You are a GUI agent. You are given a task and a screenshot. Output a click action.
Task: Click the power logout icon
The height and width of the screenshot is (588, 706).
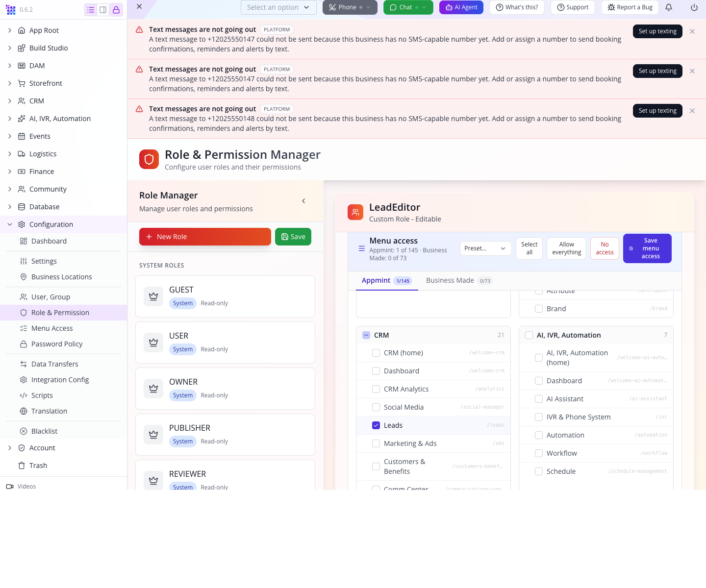coord(694,7)
